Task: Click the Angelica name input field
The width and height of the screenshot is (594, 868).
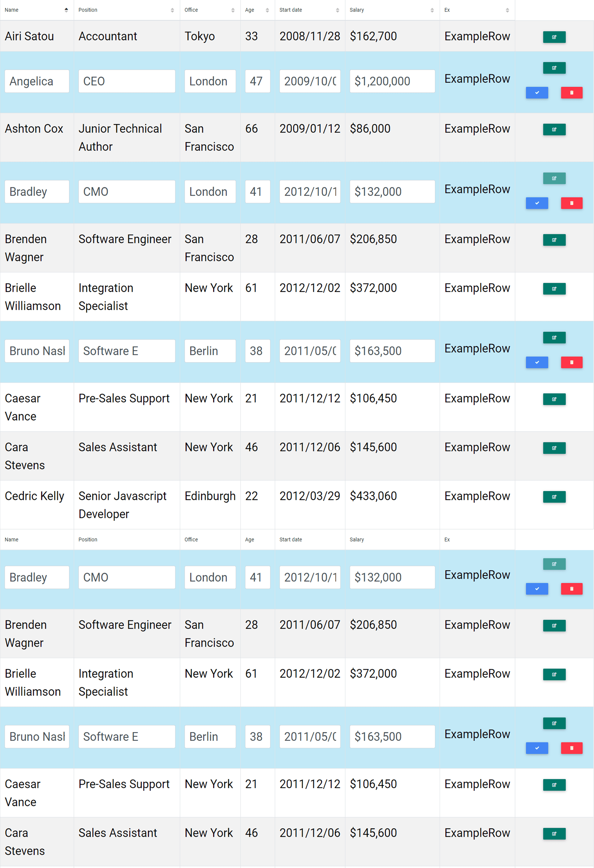Action: click(x=37, y=81)
